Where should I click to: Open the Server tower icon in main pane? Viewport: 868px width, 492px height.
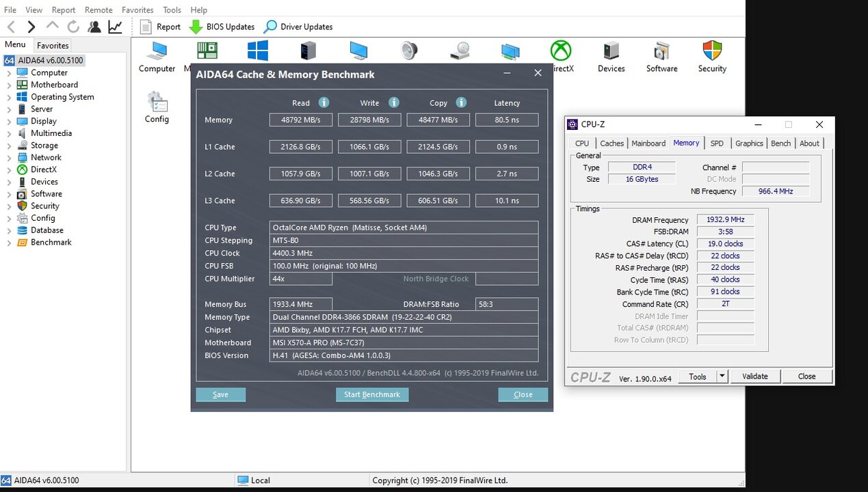coord(308,51)
